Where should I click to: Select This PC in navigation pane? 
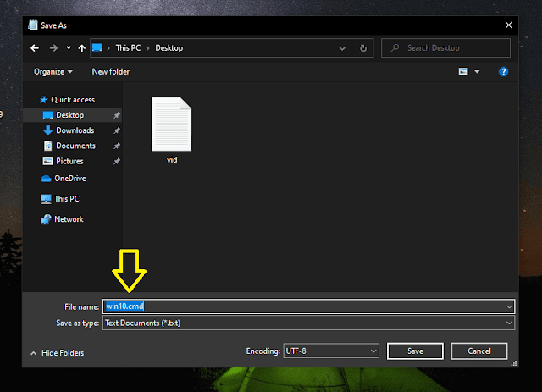click(x=66, y=199)
